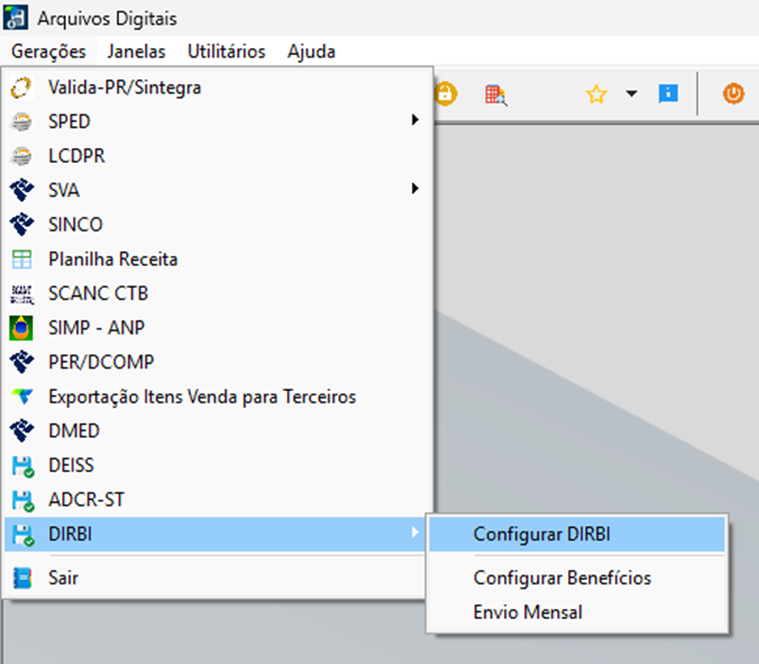Viewport: 759px width, 664px height.
Task: Click the DMED Receita icon
Action: coord(22,431)
